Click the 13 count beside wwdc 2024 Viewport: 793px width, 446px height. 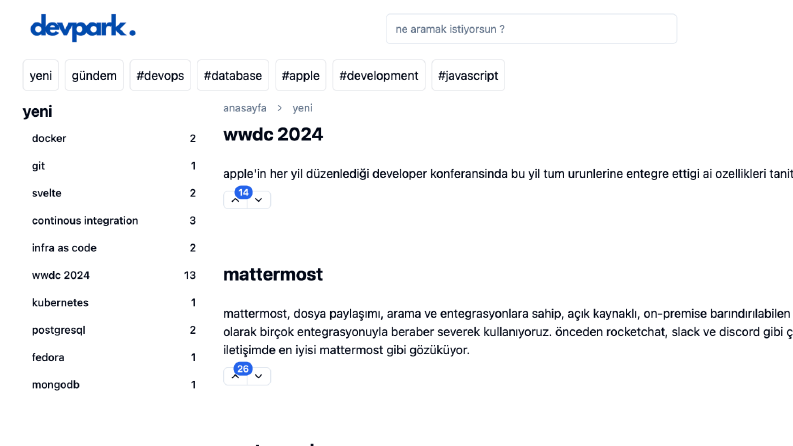coord(190,275)
